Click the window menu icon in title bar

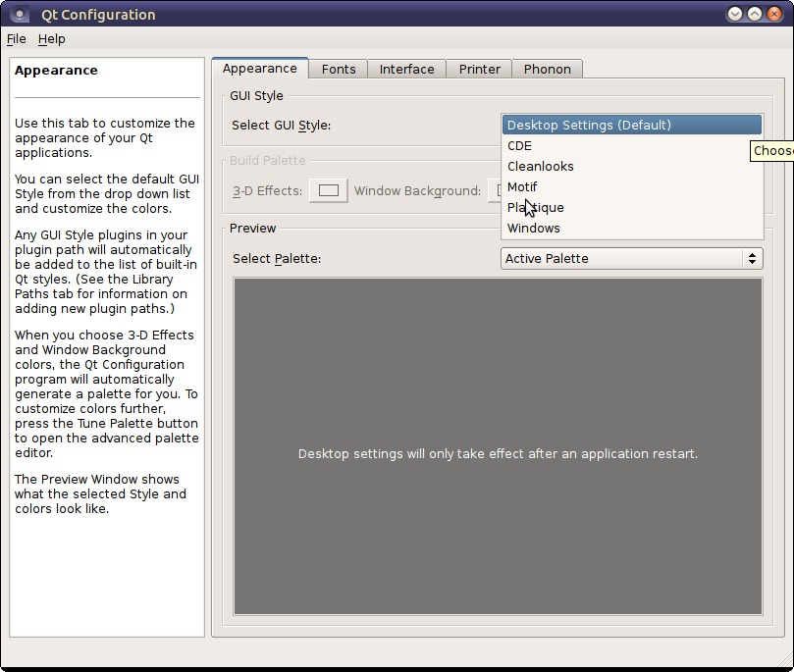click(20, 14)
